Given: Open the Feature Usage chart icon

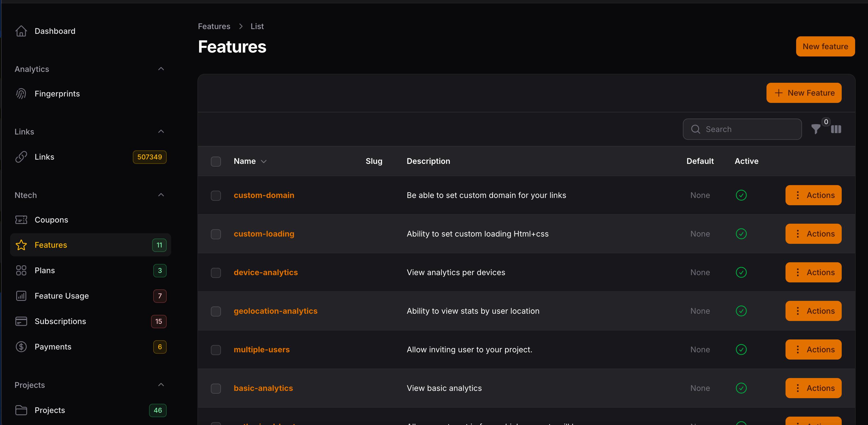Looking at the screenshot, I should (21, 296).
